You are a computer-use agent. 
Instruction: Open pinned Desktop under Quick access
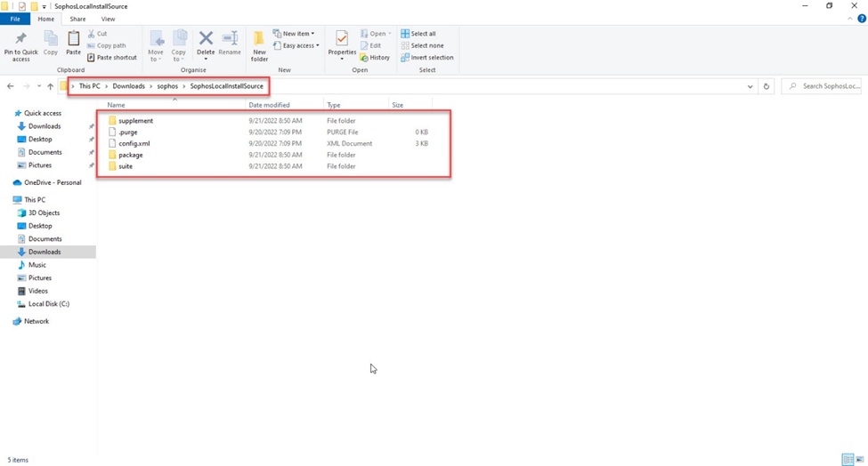[40, 140]
